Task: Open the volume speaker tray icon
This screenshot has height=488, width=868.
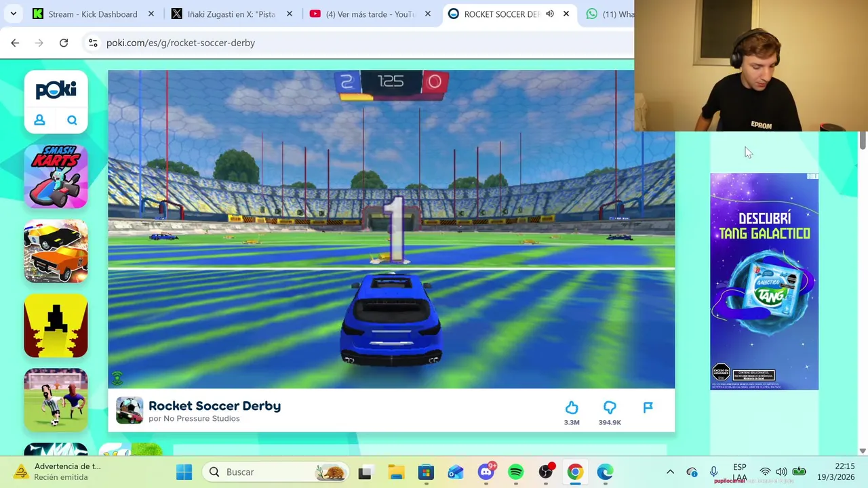Action: (781, 472)
